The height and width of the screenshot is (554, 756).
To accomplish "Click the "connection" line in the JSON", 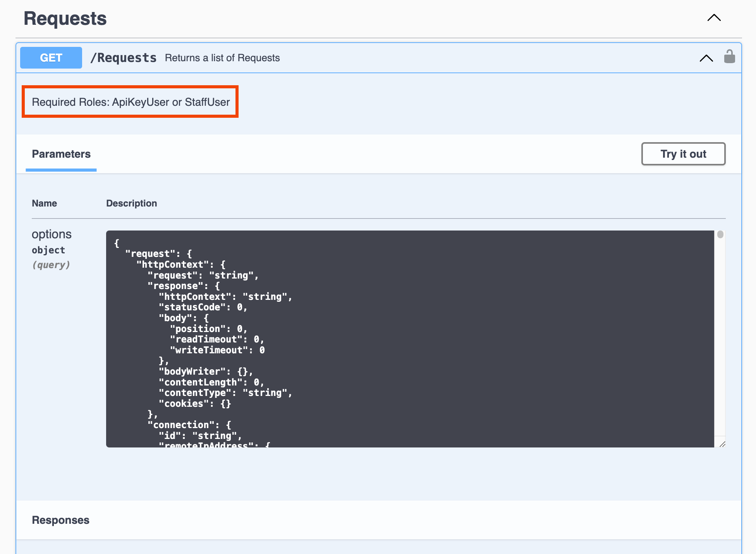I will pyautogui.click(x=189, y=425).
